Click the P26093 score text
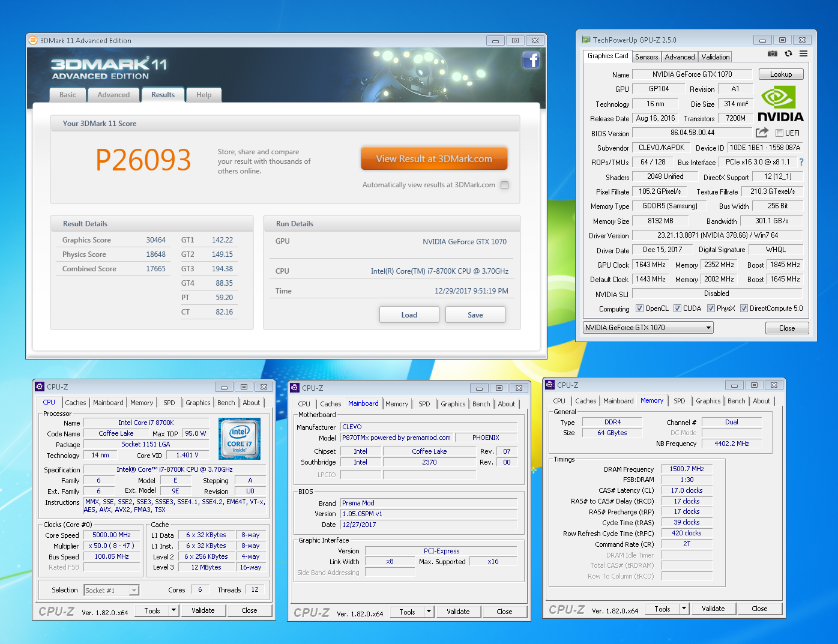This screenshot has width=838, height=644. coord(143,160)
